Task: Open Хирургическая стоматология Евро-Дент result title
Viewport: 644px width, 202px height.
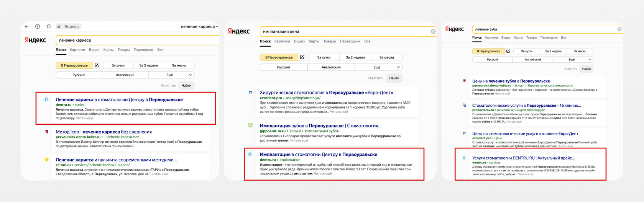Action: pos(326,92)
